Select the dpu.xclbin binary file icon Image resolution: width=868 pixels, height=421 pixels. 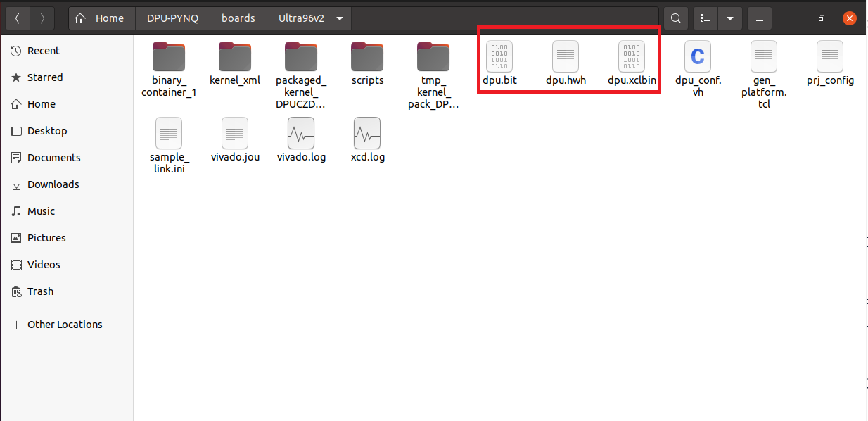click(632, 56)
